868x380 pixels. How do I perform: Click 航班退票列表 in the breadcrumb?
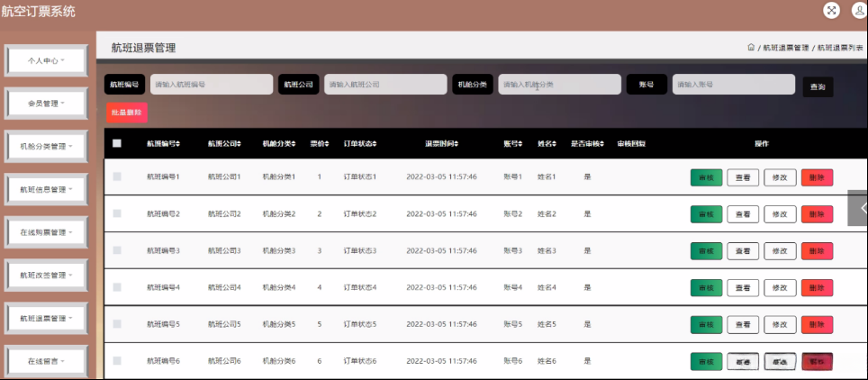click(x=840, y=49)
